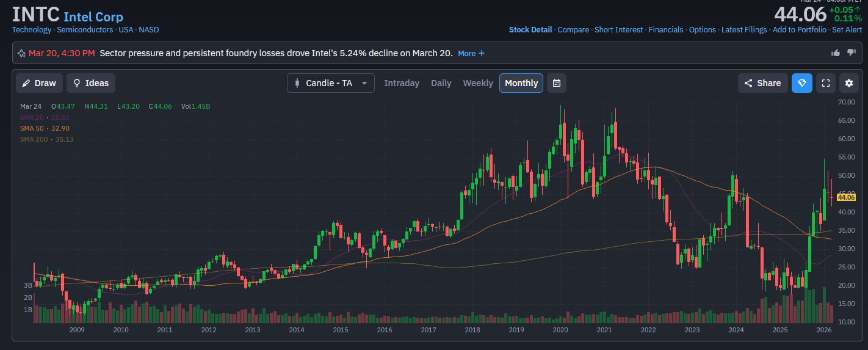The width and height of the screenshot is (868, 350).
Task: Click the C44.06 close value readout
Action: tap(161, 106)
